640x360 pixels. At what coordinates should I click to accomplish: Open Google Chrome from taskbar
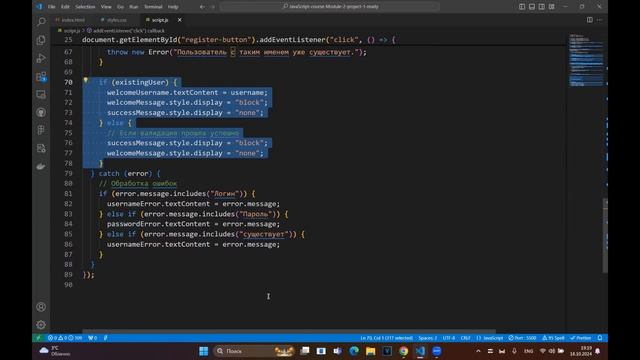coord(403,351)
